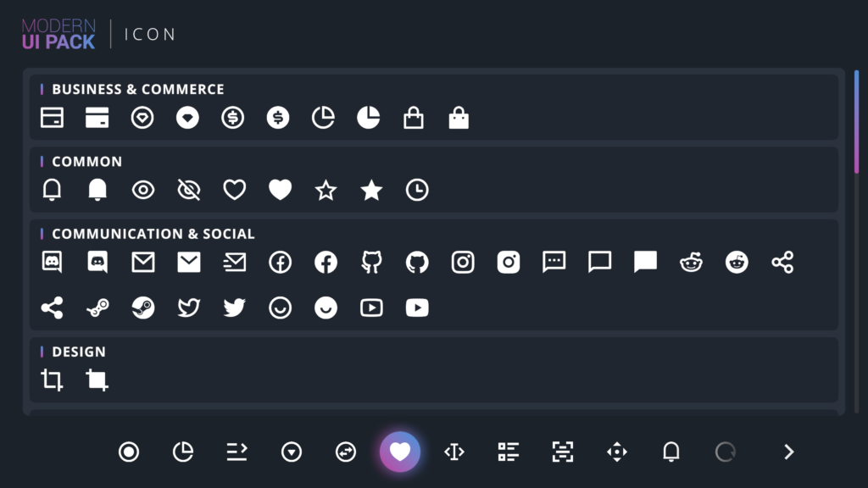Select the filled Twitter bird icon

[x=234, y=308]
